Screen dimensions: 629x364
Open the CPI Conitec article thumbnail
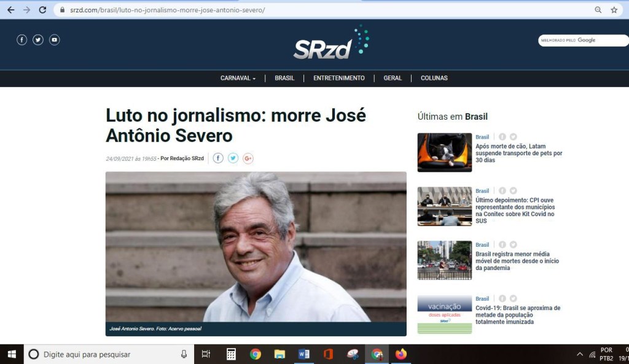(x=444, y=206)
